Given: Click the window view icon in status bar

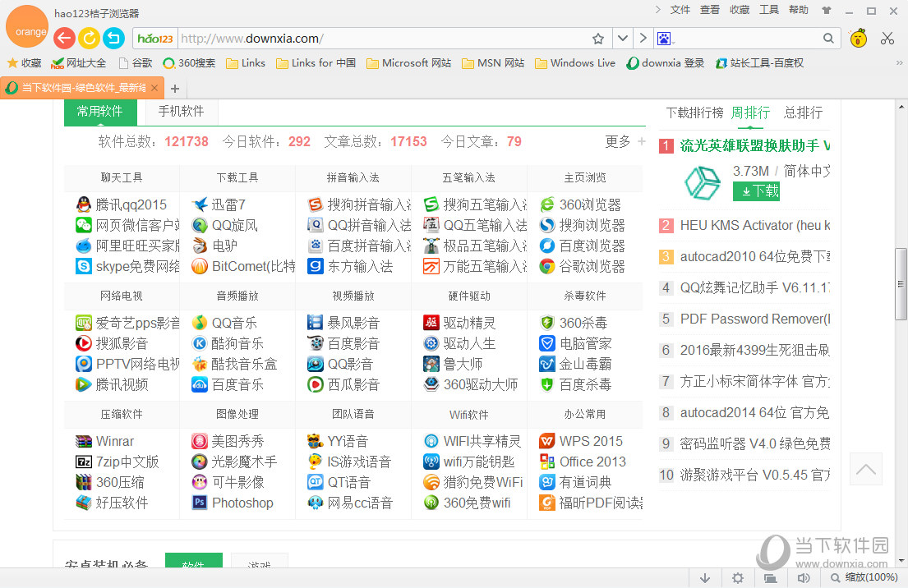Looking at the screenshot, I should pos(770,577).
